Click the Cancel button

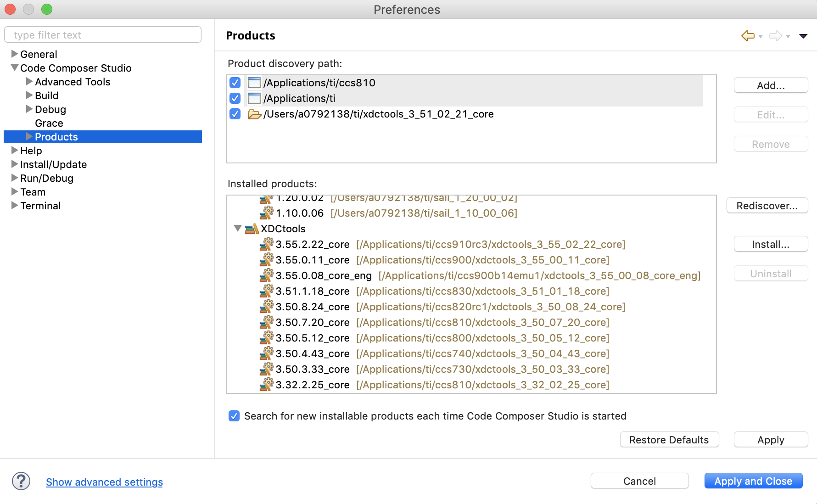(640, 481)
